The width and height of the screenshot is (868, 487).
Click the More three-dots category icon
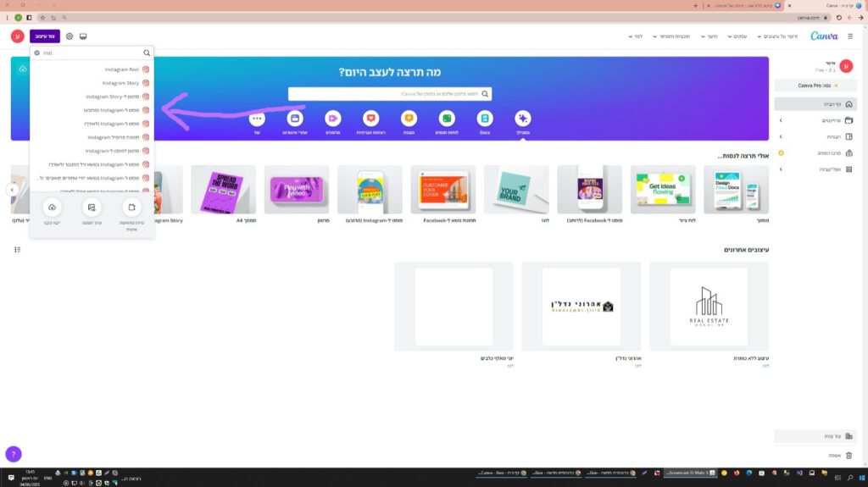click(x=257, y=119)
